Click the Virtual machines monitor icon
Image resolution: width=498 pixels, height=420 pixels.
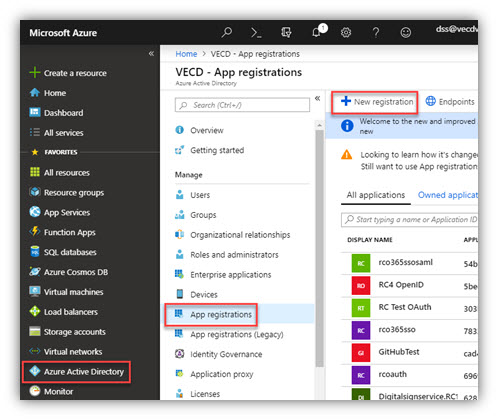pyautogui.click(x=35, y=291)
